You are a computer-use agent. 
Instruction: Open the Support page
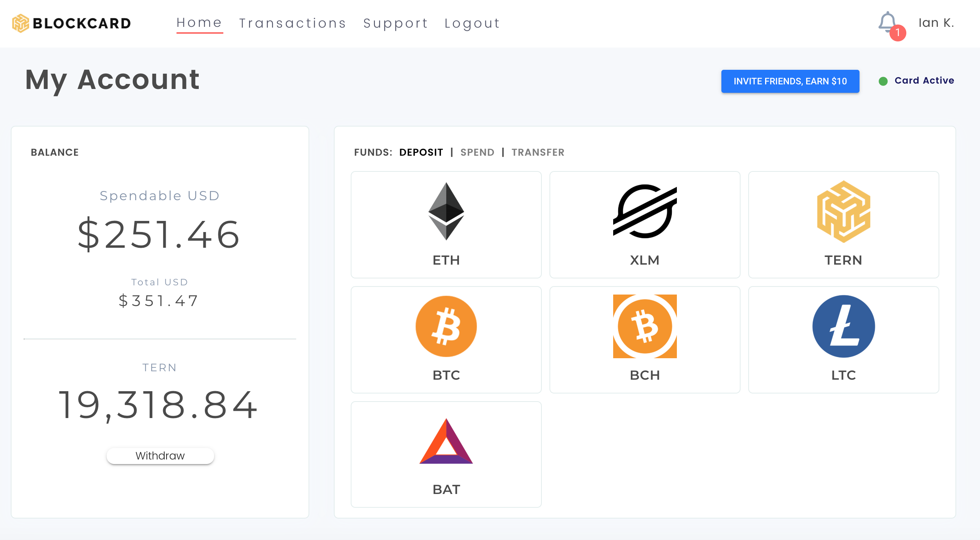(x=395, y=23)
